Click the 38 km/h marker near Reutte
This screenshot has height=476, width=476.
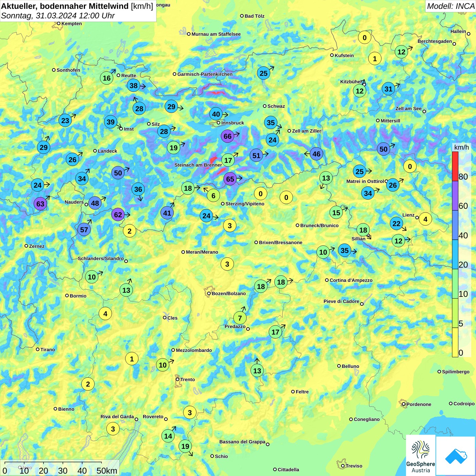tap(134, 86)
